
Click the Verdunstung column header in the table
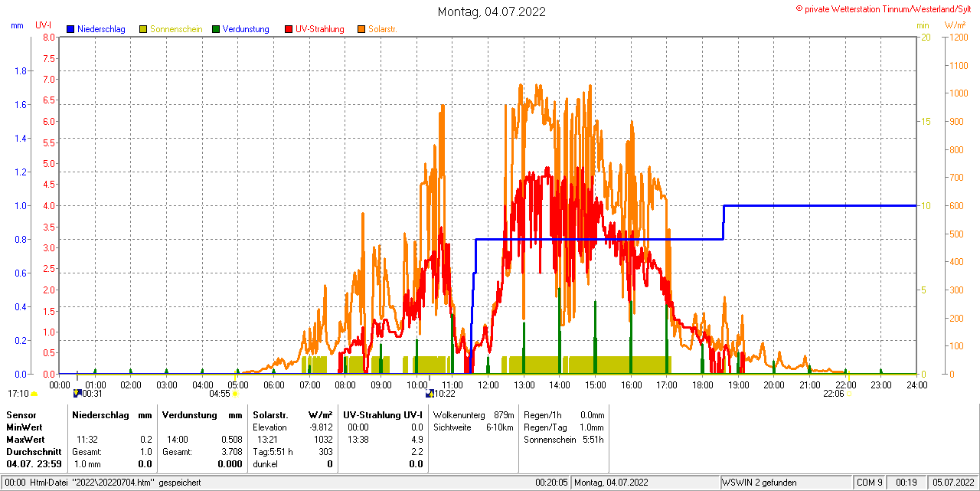click(190, 414)
